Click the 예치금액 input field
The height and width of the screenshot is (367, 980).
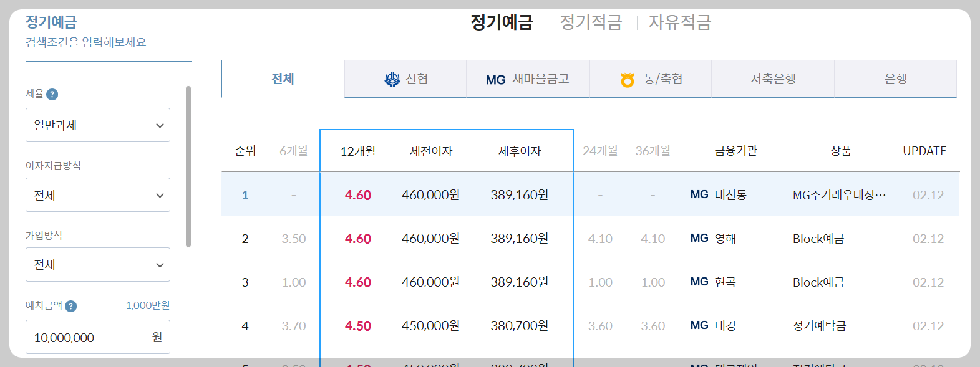click(x=98, y=337)
